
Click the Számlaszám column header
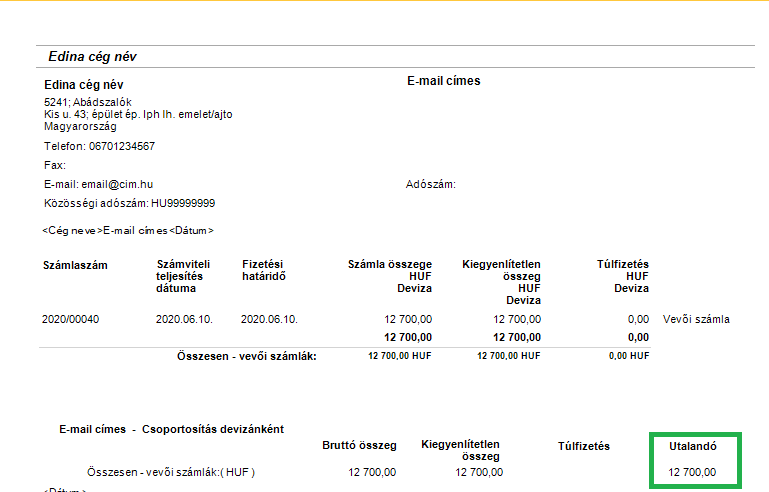(75, 265)
